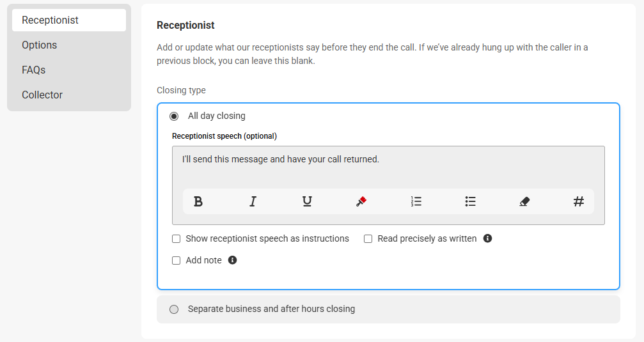Insert a numbered list
644x342 pixels.
pos(416,201)
